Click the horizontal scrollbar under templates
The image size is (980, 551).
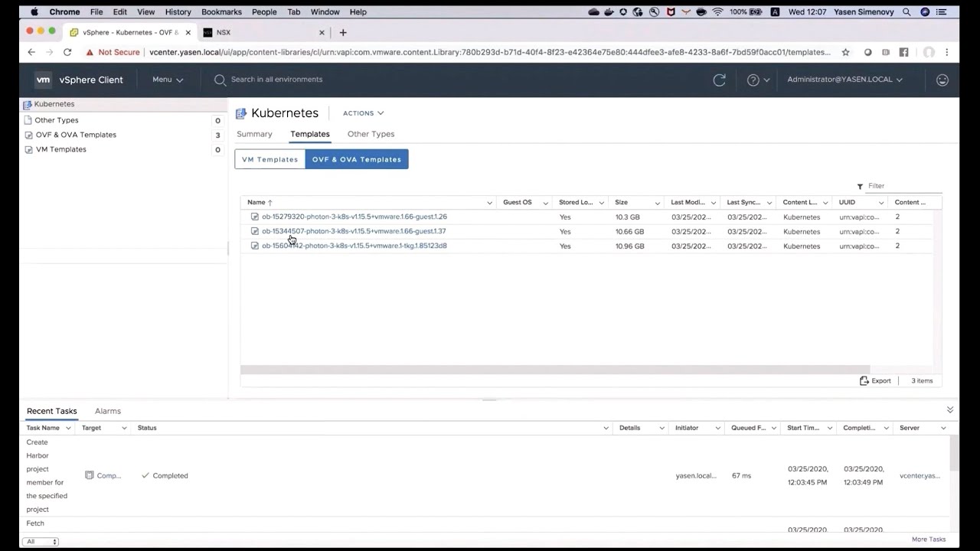554,370
